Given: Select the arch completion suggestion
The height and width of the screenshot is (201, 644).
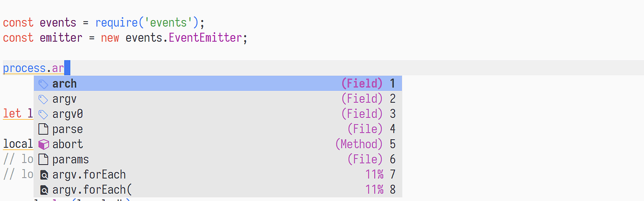Looking at the screenshot, I should tap(218, 84).
